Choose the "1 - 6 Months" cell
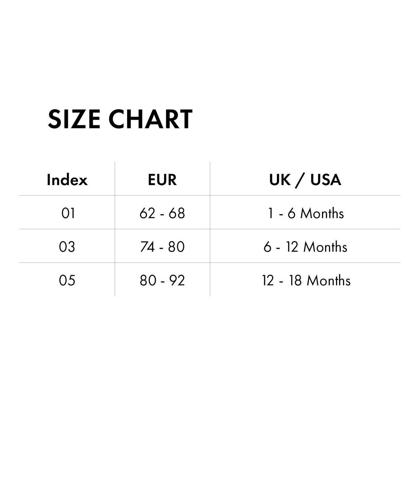The image size is (420, 504). (x=306, y=213)
